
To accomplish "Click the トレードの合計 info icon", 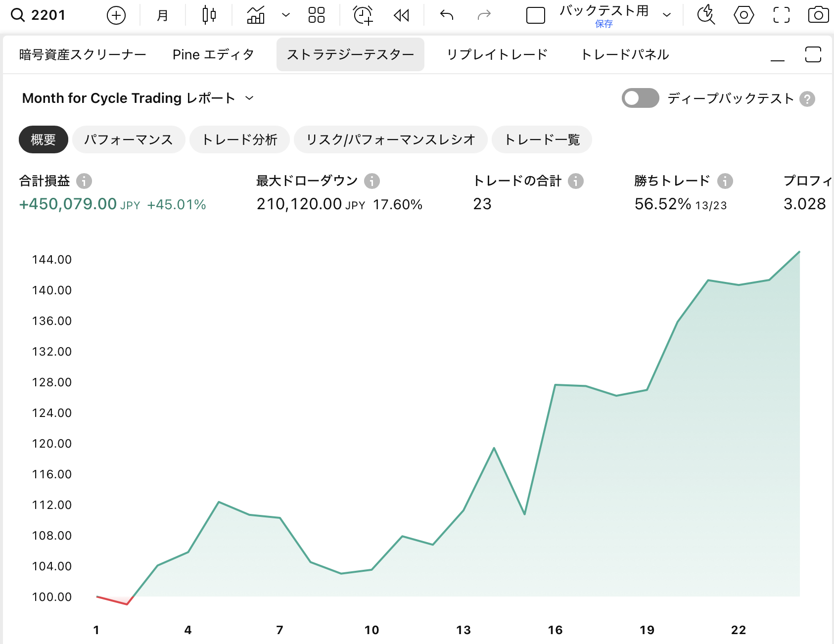I will click(576, 181).
